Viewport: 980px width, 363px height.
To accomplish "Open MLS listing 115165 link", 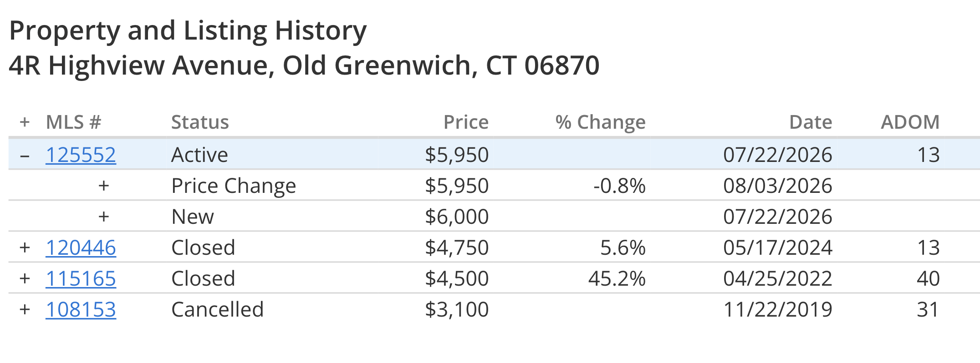I will [81, 278].
